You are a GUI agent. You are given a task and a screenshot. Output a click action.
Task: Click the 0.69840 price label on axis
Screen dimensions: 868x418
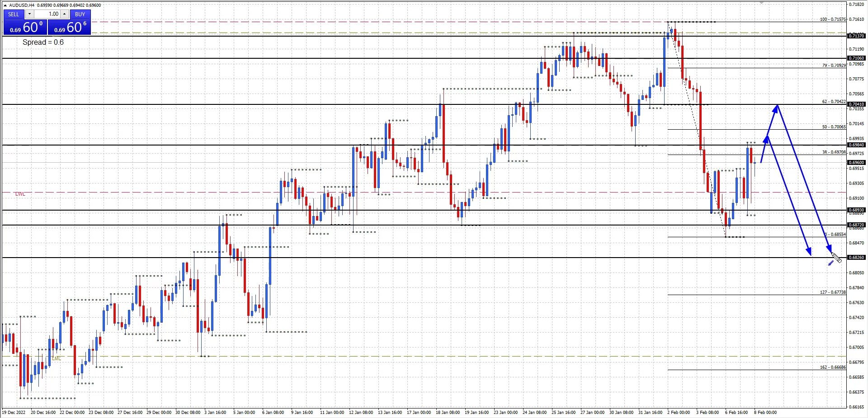tap(856, 145)
